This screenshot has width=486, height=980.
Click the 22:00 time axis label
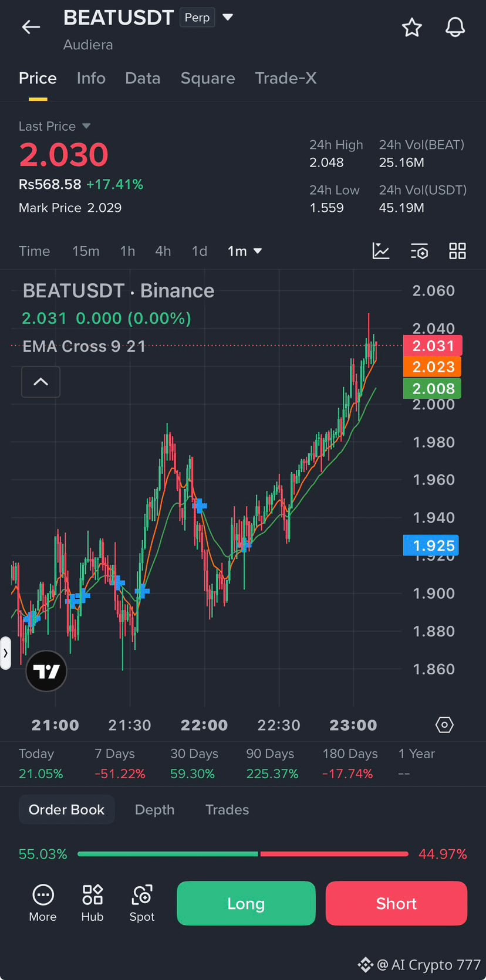pos(204,725)
